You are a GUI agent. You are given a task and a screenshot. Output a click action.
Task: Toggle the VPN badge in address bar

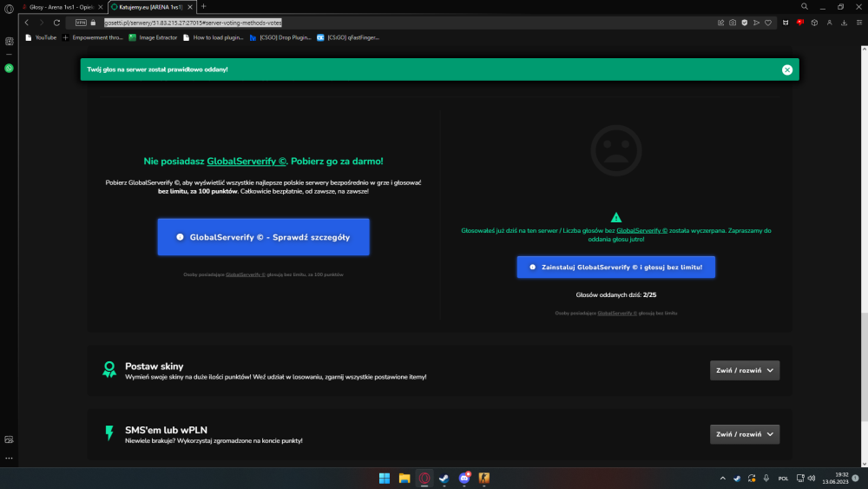[81, 23]
